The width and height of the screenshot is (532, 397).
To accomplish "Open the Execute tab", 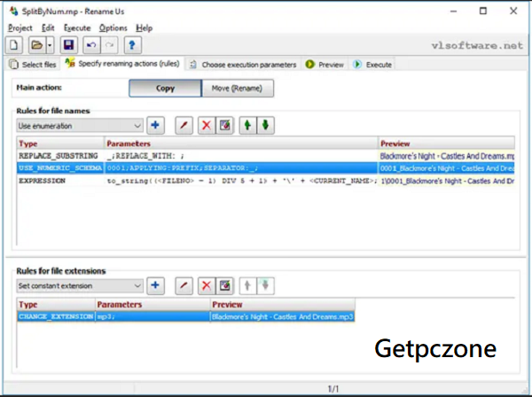I will (x=372, y=65).
